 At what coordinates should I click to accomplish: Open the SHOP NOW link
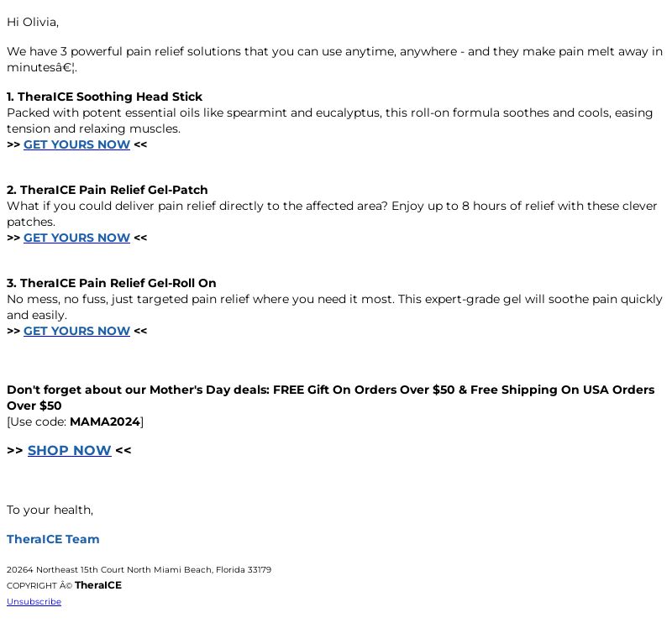(70, 450)
